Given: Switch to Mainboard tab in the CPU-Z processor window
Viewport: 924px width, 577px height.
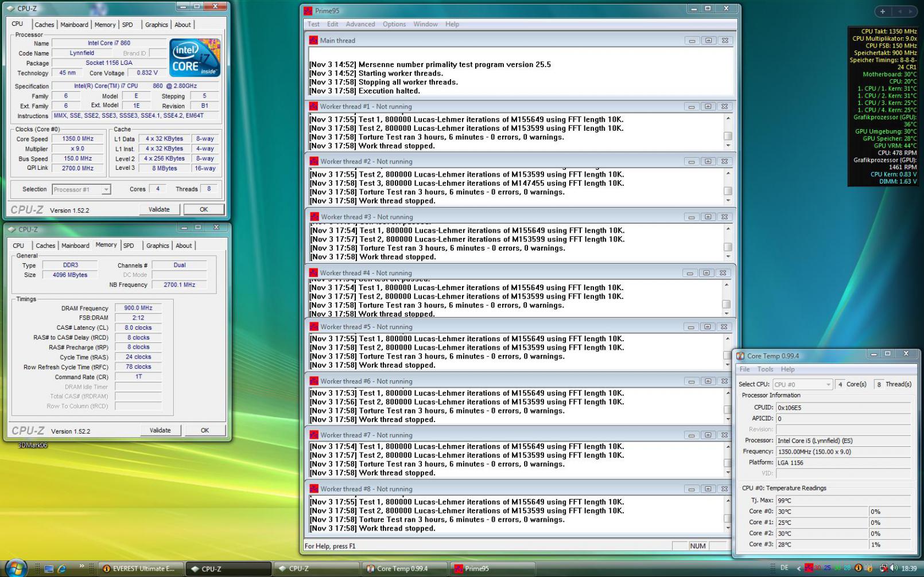Looking at the screenshot, I should click(x=74, y=25).
